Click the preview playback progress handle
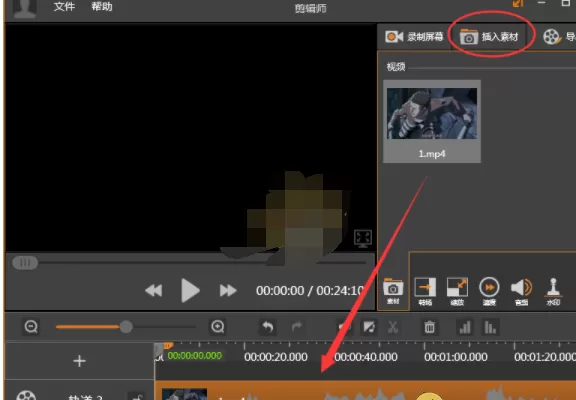 coord(25,263)
